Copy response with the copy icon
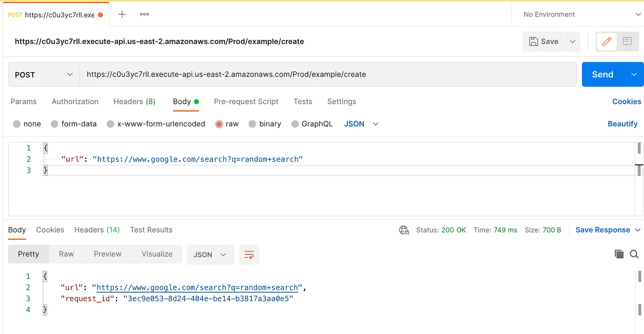 pos(619,254)
